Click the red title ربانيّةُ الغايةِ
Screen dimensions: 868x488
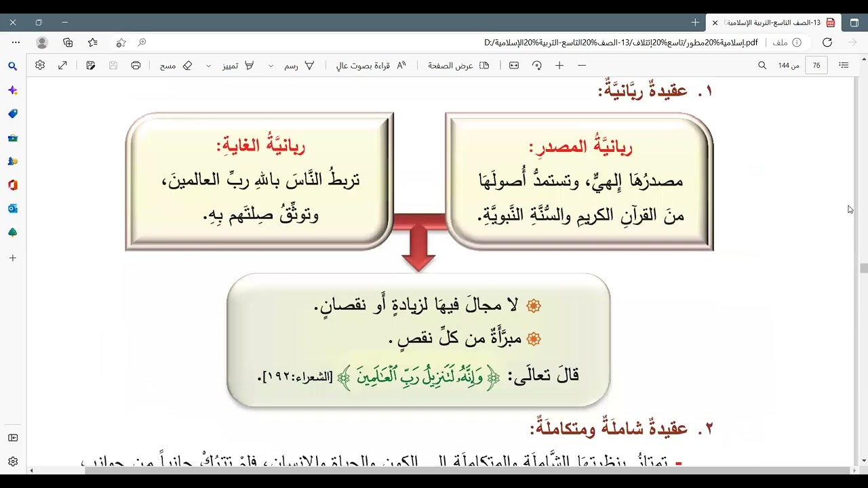coord(261,145)
